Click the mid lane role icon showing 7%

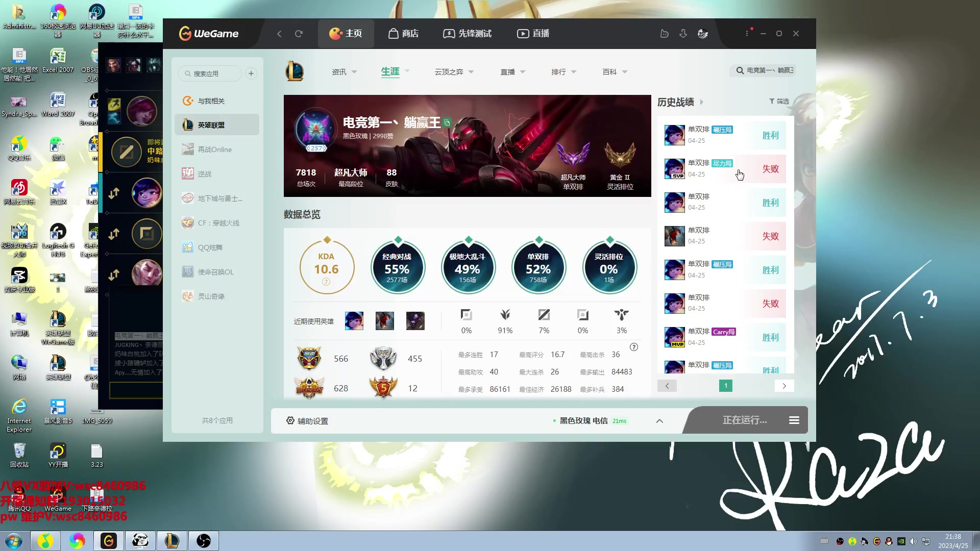544,315
